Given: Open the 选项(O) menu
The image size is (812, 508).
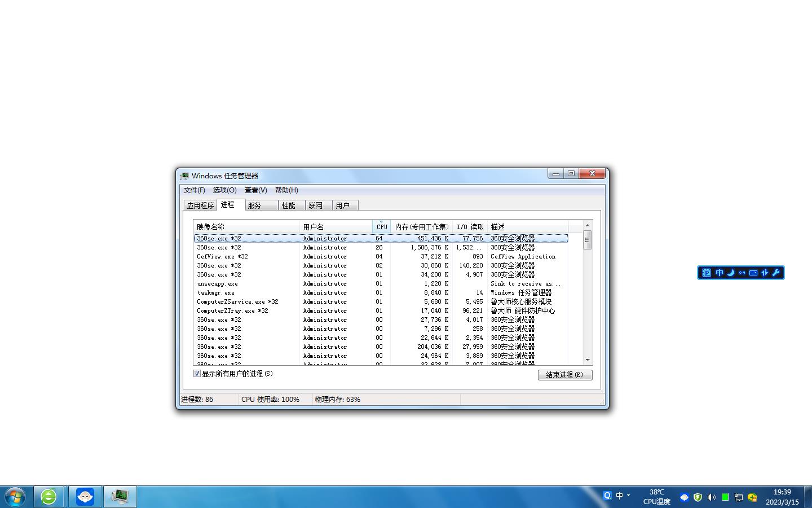Looking at the screenshot, I should click(x=224, y=190).
